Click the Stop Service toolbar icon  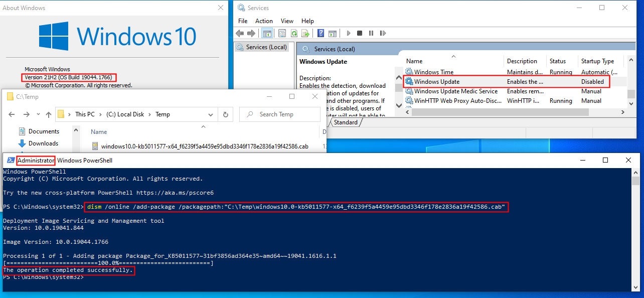click(x=360, y=33)
